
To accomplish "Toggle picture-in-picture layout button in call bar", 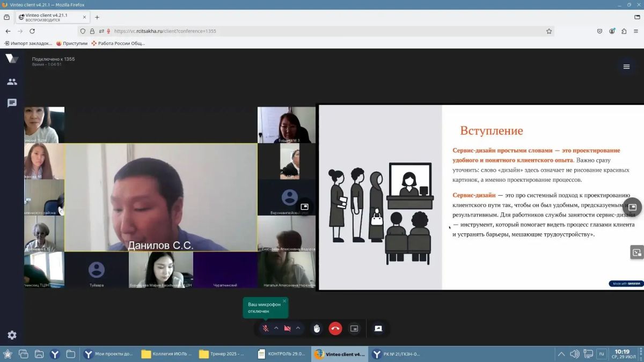I will click(x=354, y=328).
